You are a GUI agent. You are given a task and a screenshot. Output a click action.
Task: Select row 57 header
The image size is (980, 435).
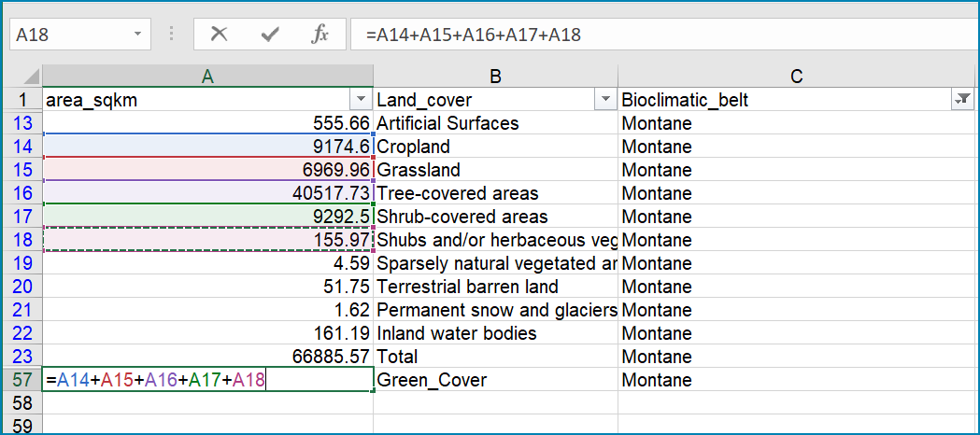pos(21,379)
